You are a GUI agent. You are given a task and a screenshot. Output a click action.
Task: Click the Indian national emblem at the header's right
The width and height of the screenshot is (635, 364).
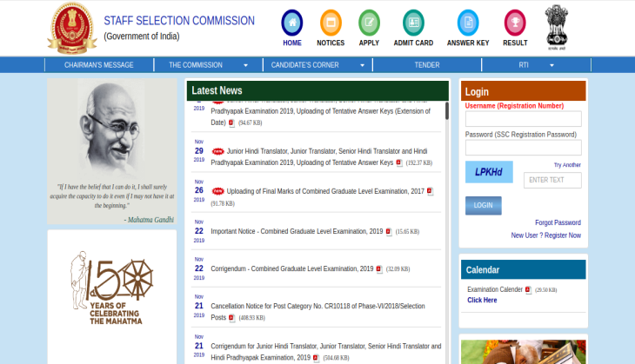point(557,27)
